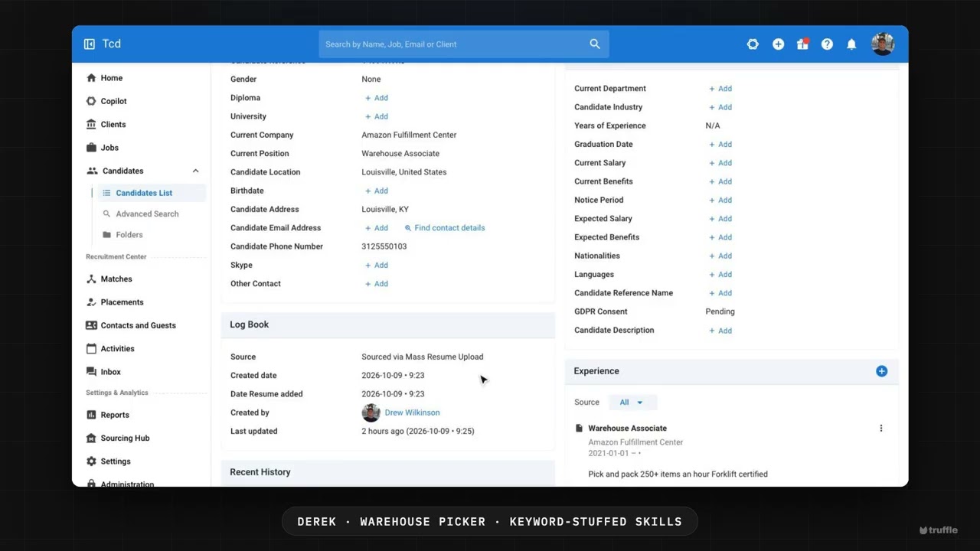980x551 pixels.
Task: Click the blue plus to add Experience
Action: pos(881,371)
